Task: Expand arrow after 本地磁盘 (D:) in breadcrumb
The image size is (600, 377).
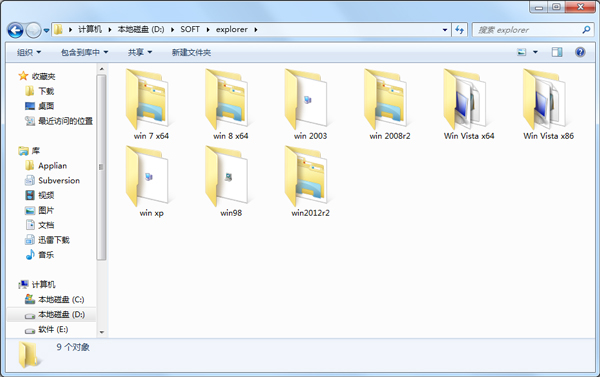Action: tap(173, 29)
